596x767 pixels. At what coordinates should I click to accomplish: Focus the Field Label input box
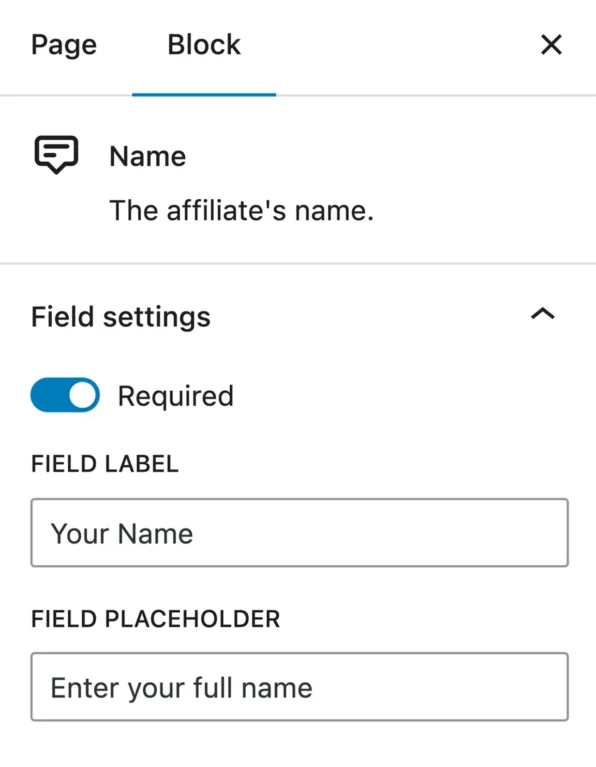coord(299,533)
